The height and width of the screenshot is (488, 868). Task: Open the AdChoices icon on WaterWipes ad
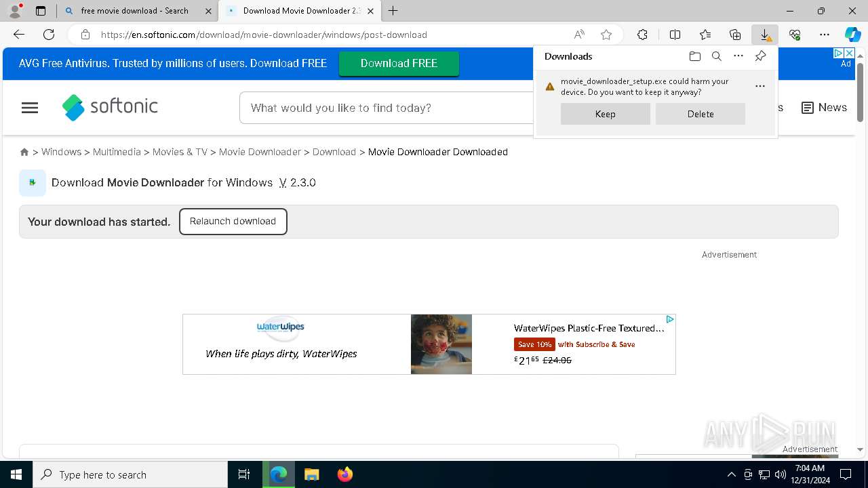click(669, 319)
